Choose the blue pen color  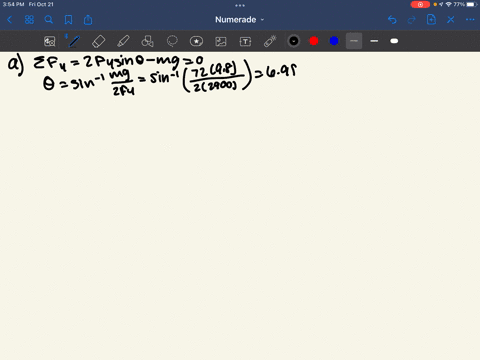tap(334, 41)
